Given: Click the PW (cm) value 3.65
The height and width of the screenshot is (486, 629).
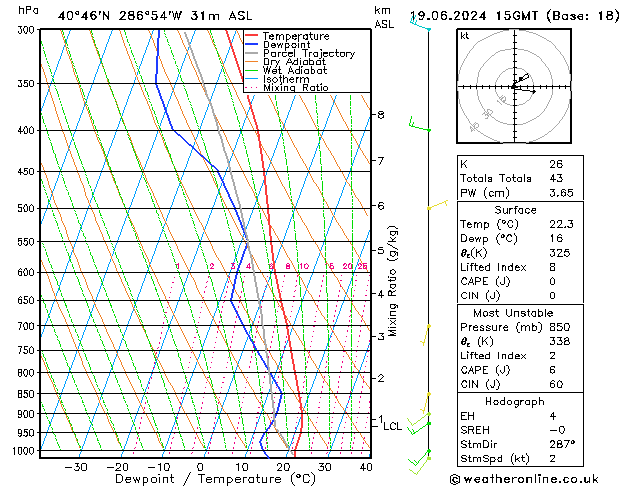Looking at the screenshot, I should click(561, 193).
